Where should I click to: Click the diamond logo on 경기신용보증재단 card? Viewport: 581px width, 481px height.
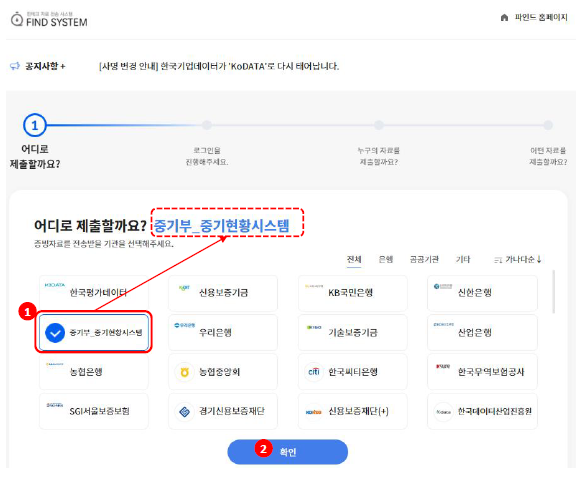coord(185,411)
